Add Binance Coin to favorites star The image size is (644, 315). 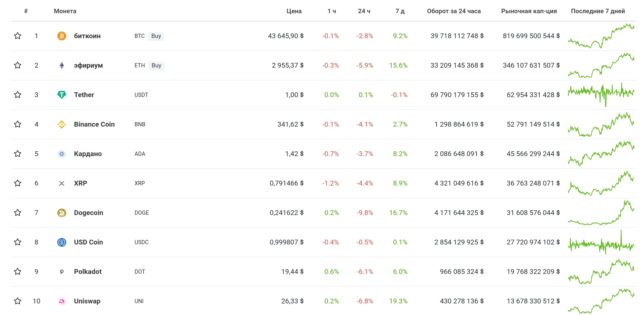(17, 124)
